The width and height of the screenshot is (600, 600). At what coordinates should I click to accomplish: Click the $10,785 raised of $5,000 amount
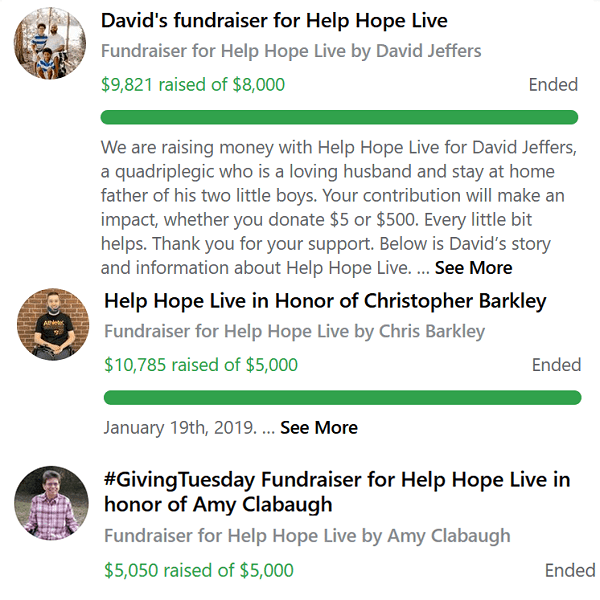[201, 365]
